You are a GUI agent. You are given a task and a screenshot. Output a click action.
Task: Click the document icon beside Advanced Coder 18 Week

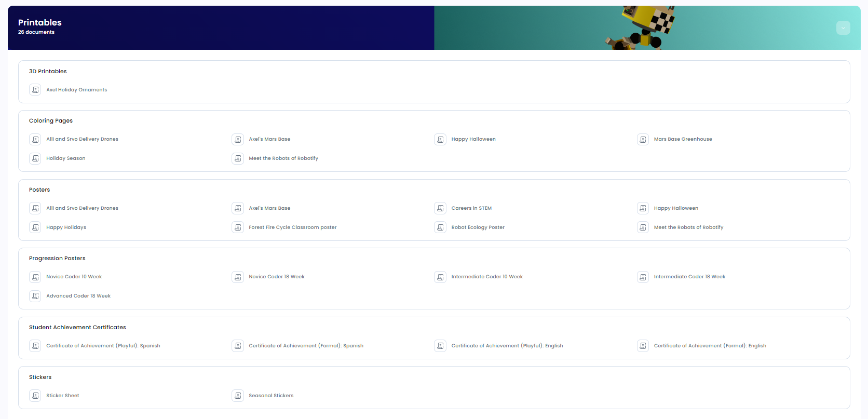35,296
